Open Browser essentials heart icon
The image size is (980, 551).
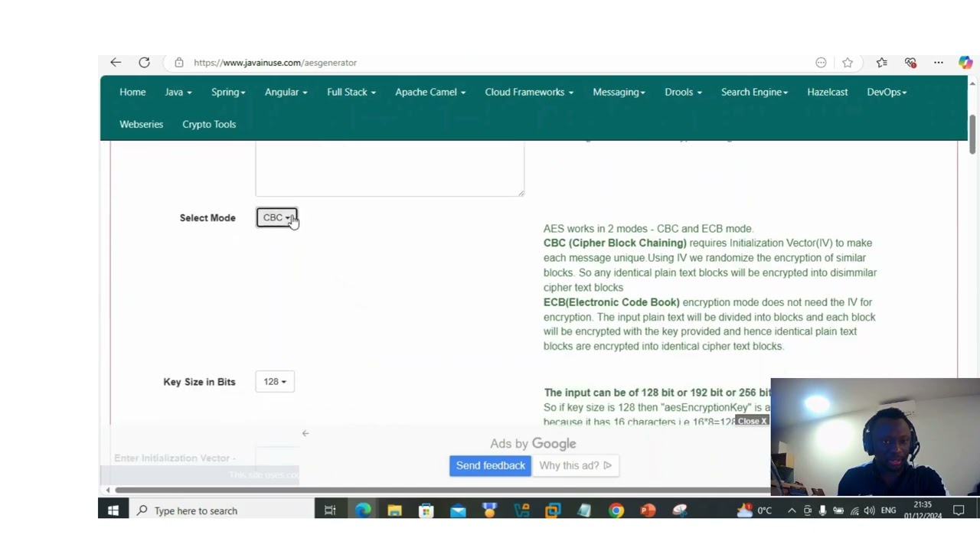pos(910,63)
